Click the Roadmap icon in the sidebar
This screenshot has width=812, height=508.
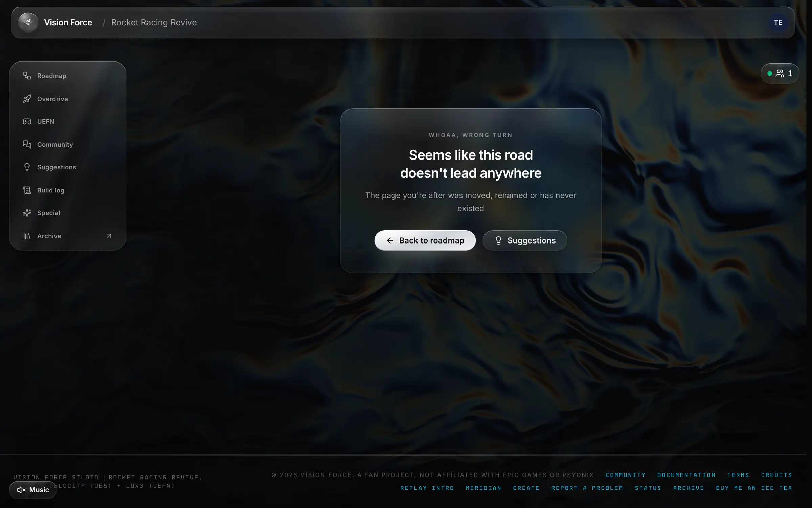[x=27, y=76]
